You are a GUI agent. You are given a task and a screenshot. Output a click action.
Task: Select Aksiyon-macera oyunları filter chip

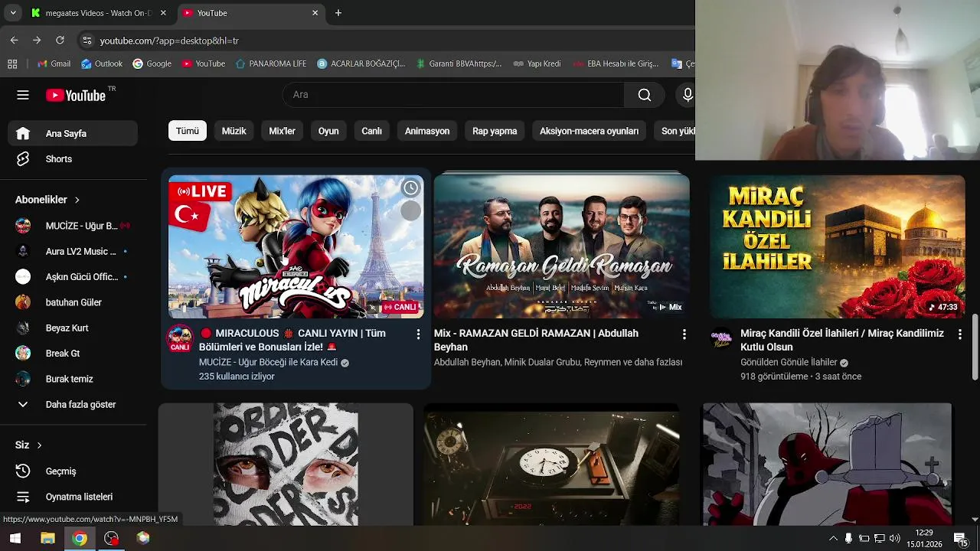[x=589, y=131]
